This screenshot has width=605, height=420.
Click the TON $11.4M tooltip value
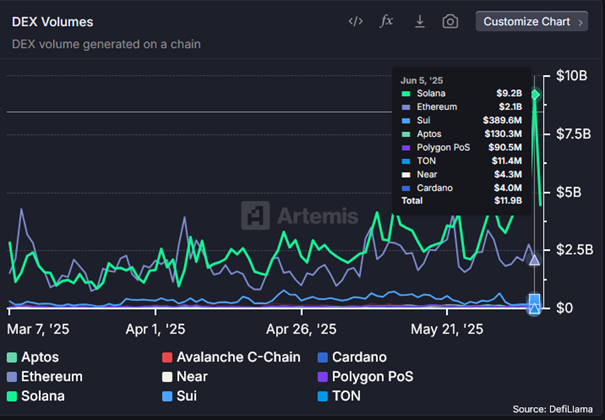(x=507, y=161)
